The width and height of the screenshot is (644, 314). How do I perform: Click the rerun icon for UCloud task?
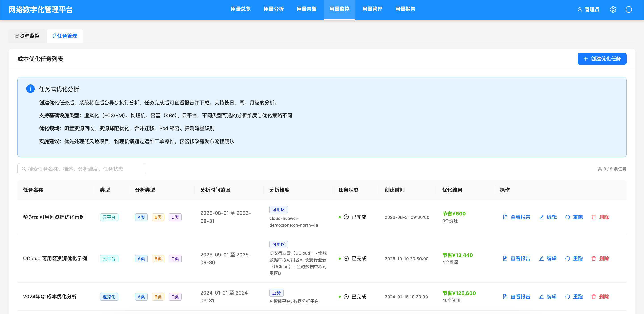point(568,258)
